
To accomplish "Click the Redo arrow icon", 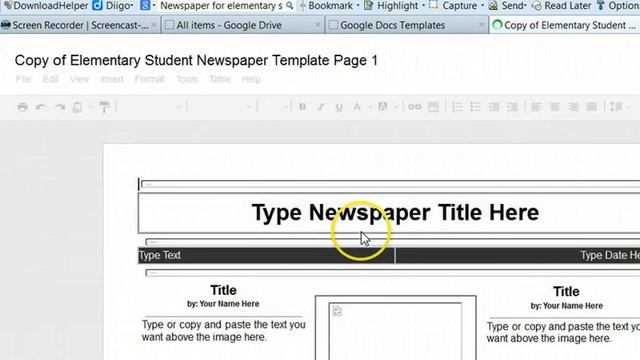I will [60, 107].
